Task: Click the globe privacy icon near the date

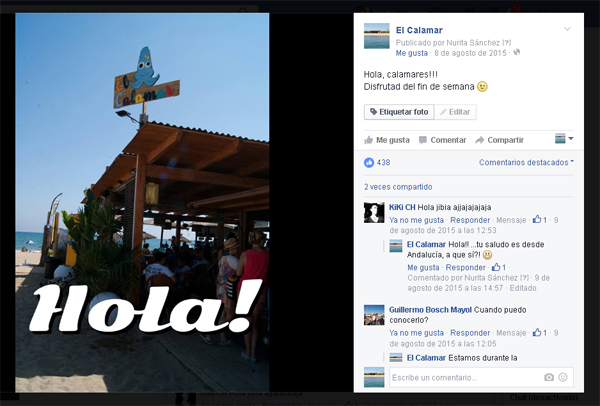Action: 517,52
